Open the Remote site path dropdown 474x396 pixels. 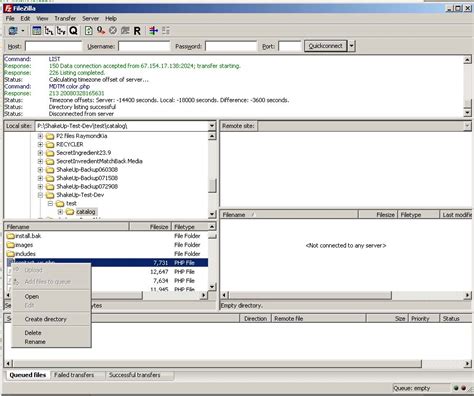pos(467,126)
